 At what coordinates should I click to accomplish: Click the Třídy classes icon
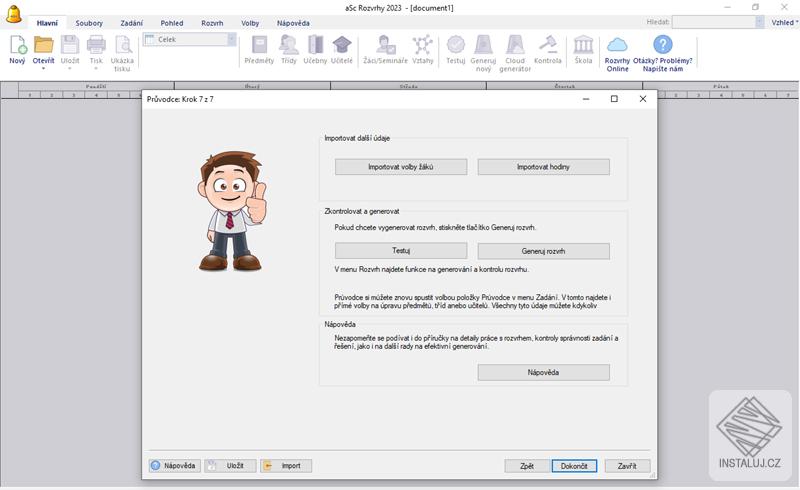point(289,45)
